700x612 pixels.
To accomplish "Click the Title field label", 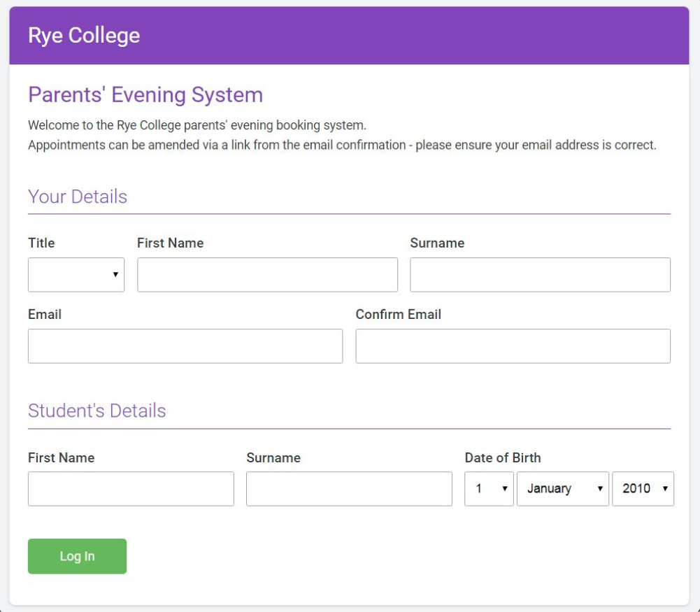I will click(41, 243).
